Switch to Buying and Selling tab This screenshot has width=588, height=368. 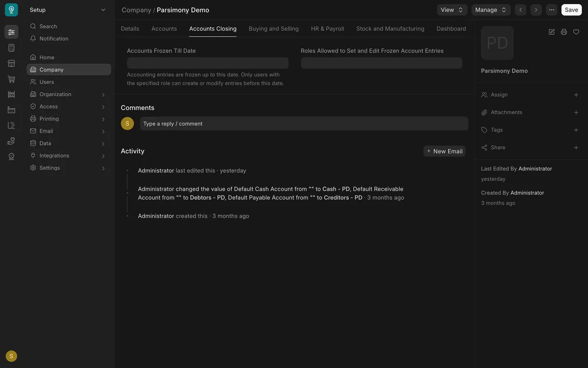274,29
